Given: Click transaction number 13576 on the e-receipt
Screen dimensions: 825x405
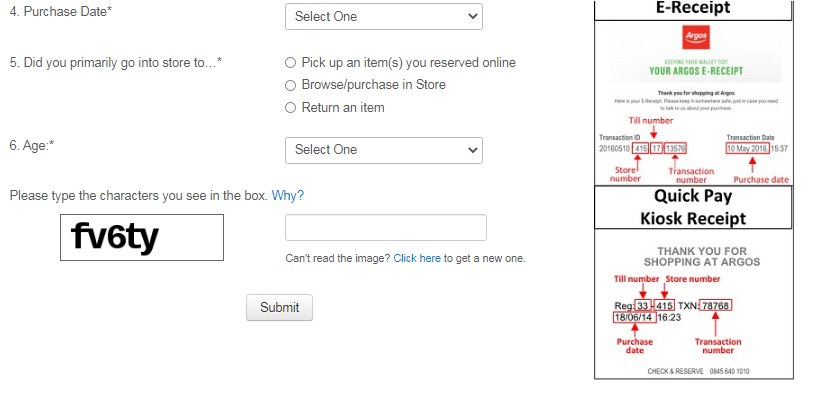Looking at the screenshot, I should pyautogui.click(x=677, y=148).
